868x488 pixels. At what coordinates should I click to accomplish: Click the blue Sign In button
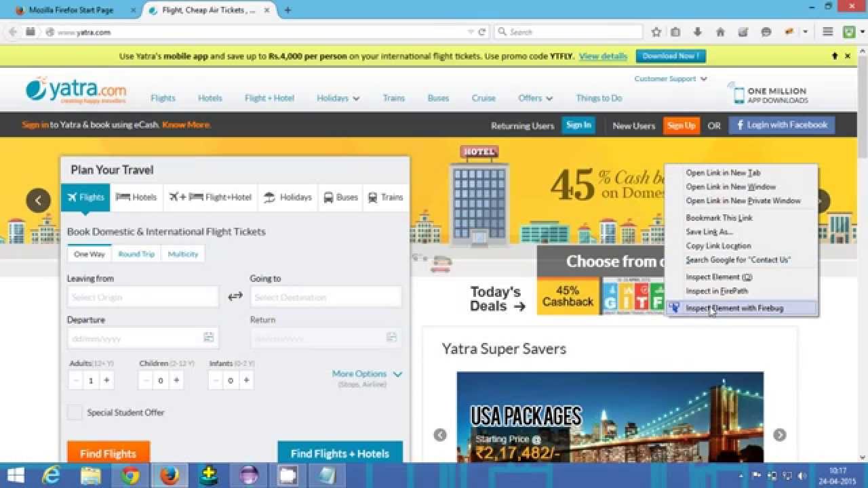(578, 125)
